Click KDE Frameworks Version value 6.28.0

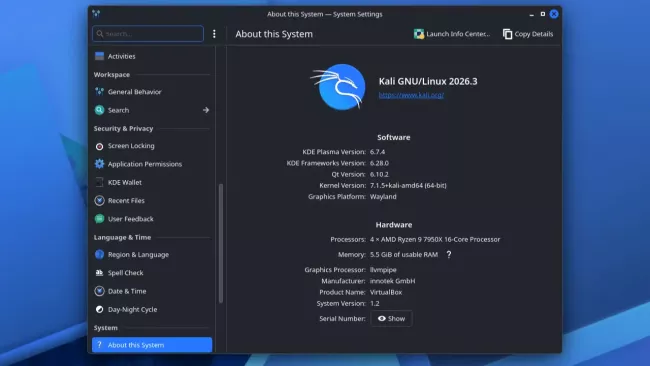coord(379,163)
